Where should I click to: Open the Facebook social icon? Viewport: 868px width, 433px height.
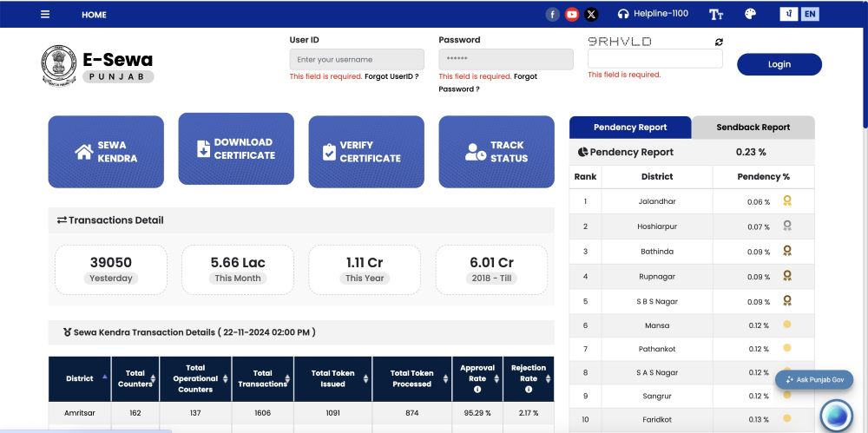click(552, 15)
